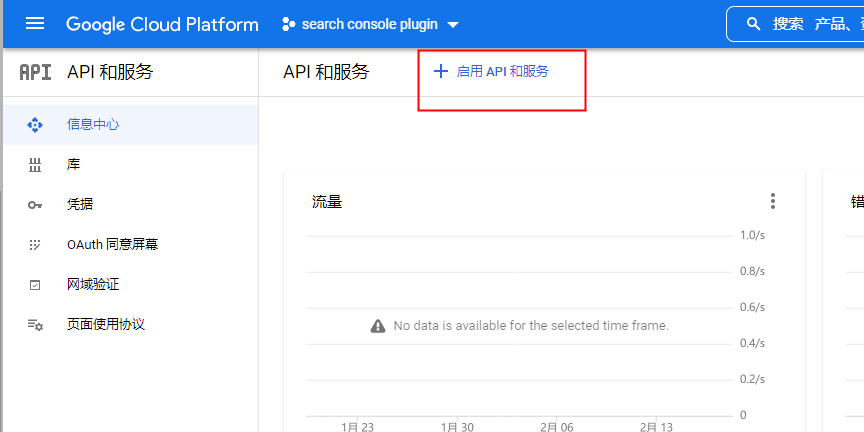Click the 0.4/s axis label

(752, 343)
